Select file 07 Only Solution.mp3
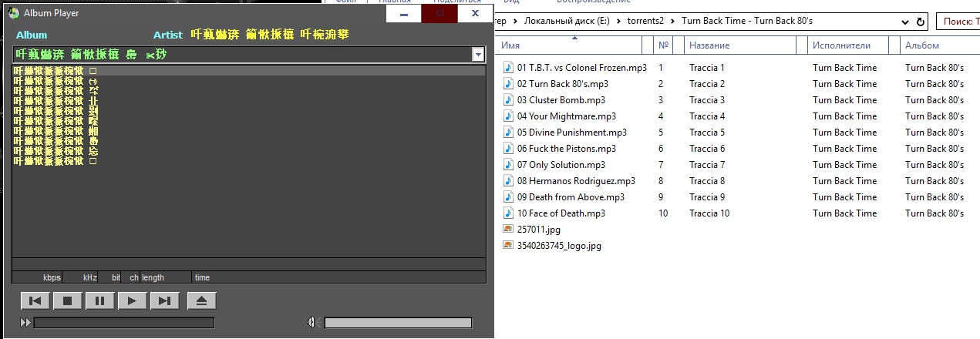This screenshot has height=339, width=980. [561, 165]
